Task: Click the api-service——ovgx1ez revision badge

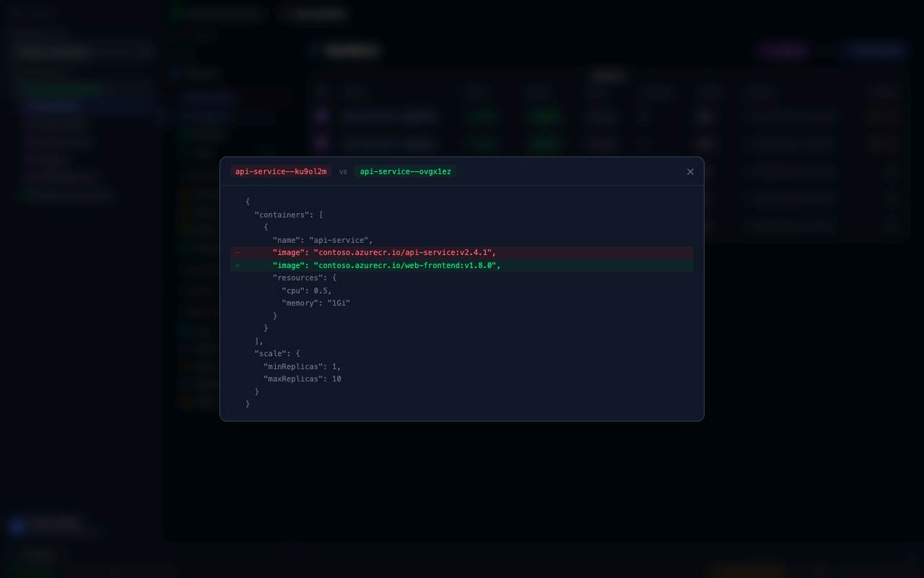Action: click(406, 171)
